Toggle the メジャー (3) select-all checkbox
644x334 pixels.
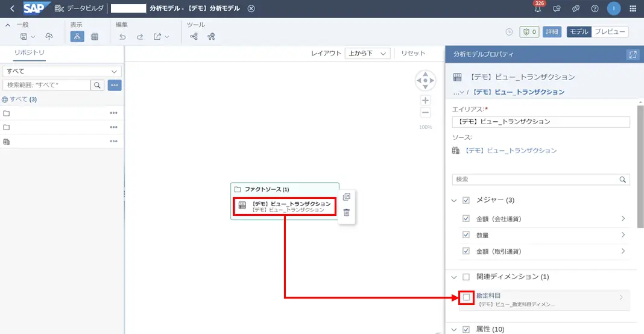pyautogui.click(x=466, y=201)
